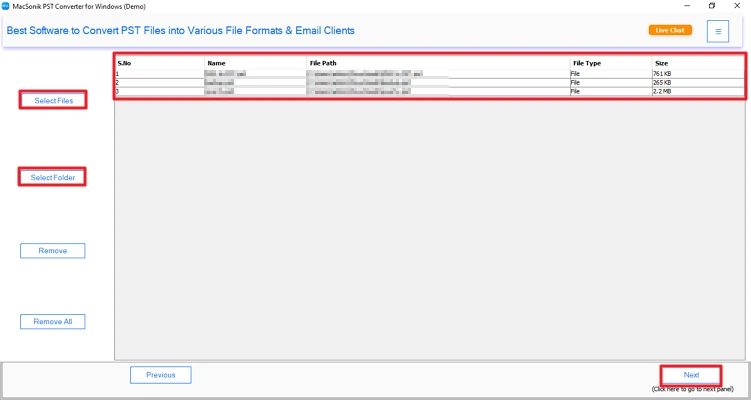751x400 pixels.
Task: Close the MacSonik PST Converter window
Action: [737, 6]
